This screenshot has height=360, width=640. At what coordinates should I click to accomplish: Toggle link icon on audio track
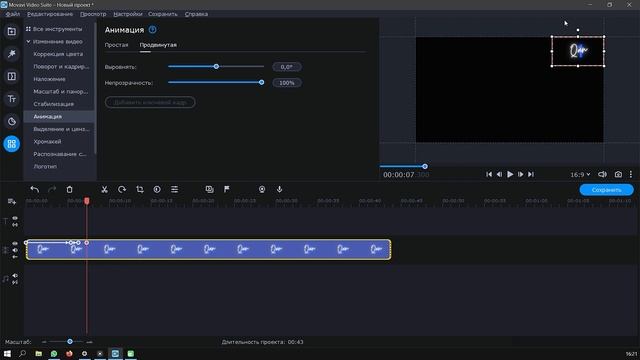point(15,282)
